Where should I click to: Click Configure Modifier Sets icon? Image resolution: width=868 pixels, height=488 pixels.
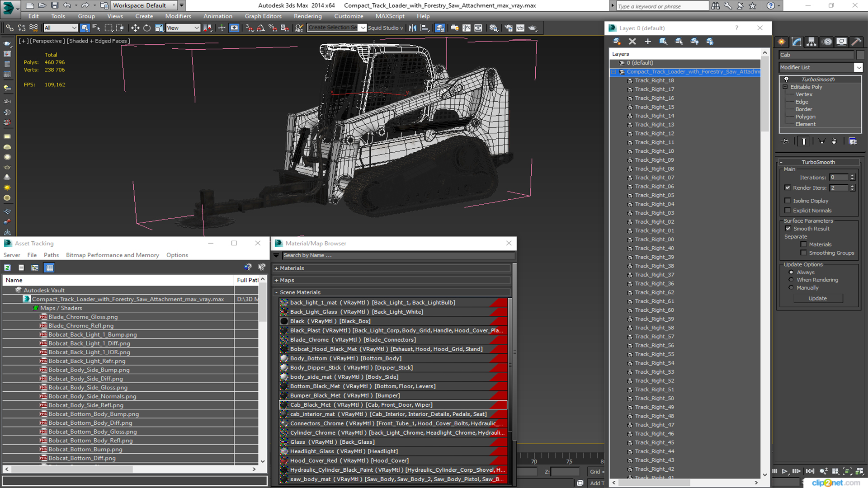pyautogui.click(x=853, y=141)
